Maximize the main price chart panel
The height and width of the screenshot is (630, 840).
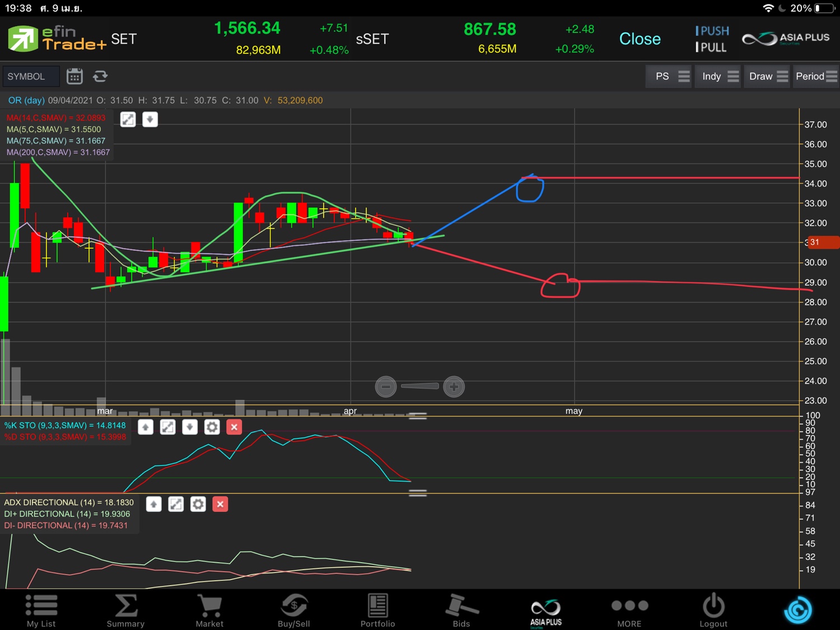[128, 119]
